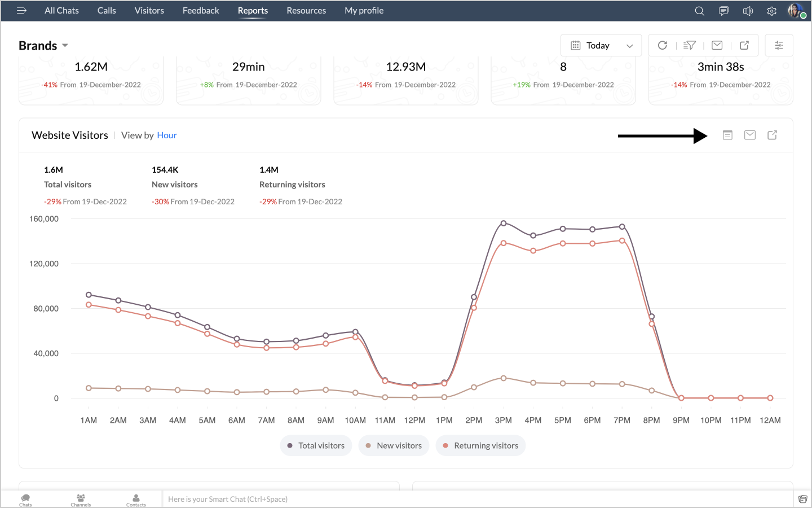Export the Brands report from top toolbar
The image size is (812, 508).
click(x=744, y=45)
